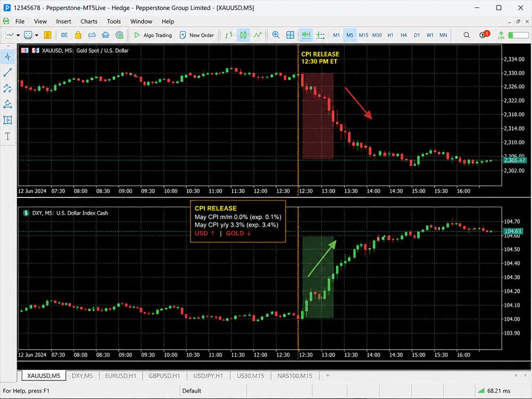Select the H4 timeframe
This screenshot has width=532, height=399.
click(403, 35)
